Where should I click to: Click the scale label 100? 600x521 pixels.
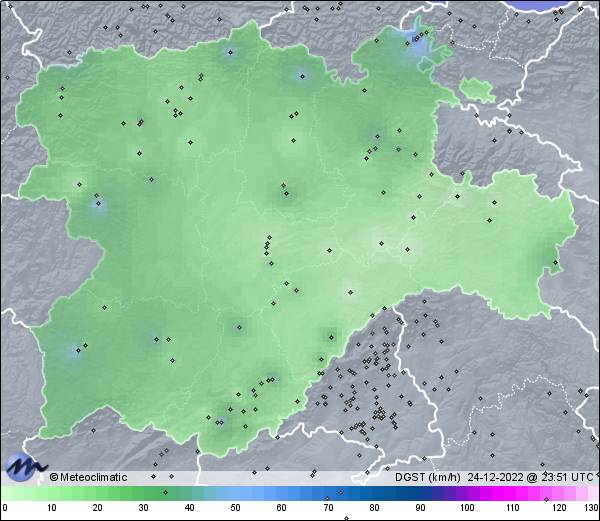467,508
